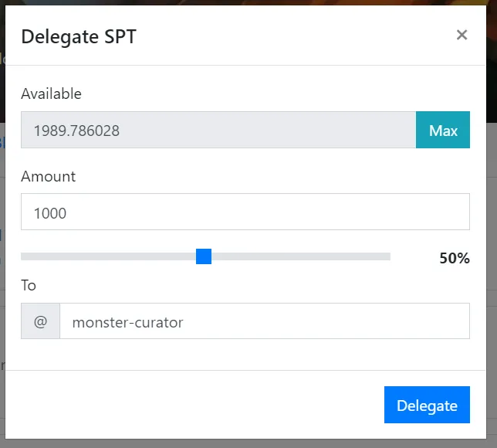Screen dimensions: 497x448
Task: Close the Delegate SPT dialog
Action: tap(461, 35)
